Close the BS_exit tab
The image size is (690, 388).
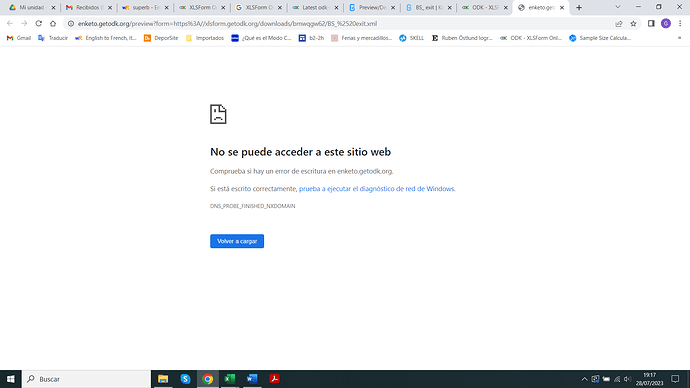[x=449, y=7]
